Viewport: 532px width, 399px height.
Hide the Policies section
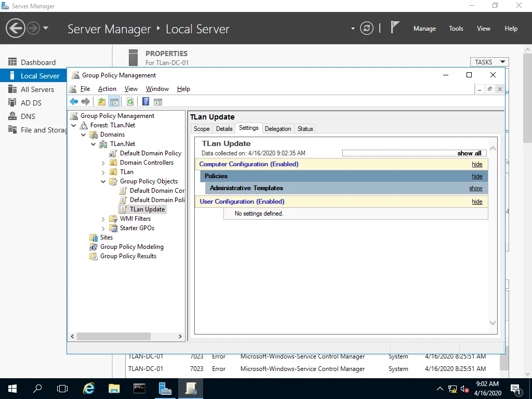pyautogui.click(x=477, y=176)
